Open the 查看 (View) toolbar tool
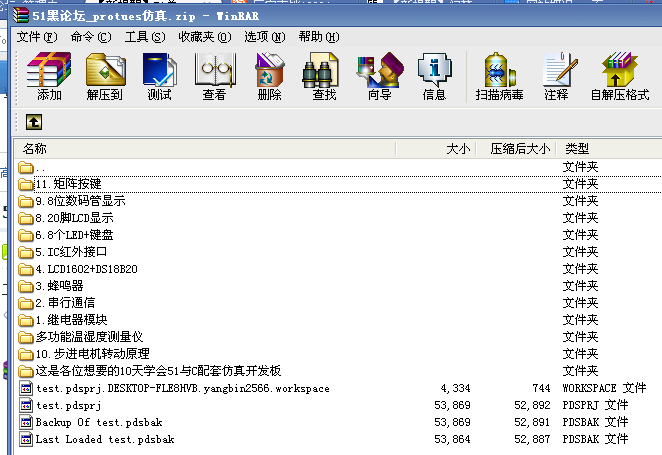 click(x=214, y=76)
